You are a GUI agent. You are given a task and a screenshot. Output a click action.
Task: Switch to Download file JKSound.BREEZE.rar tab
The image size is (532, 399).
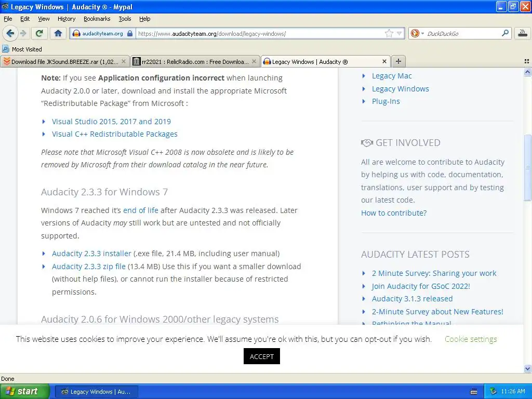coord(65,62)
